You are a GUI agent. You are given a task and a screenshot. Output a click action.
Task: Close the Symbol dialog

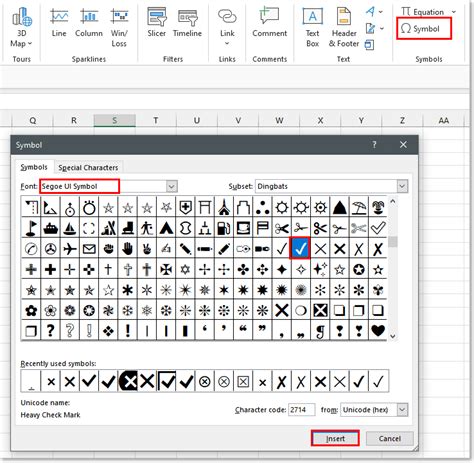pyautogui.click(x=403, y=145)
